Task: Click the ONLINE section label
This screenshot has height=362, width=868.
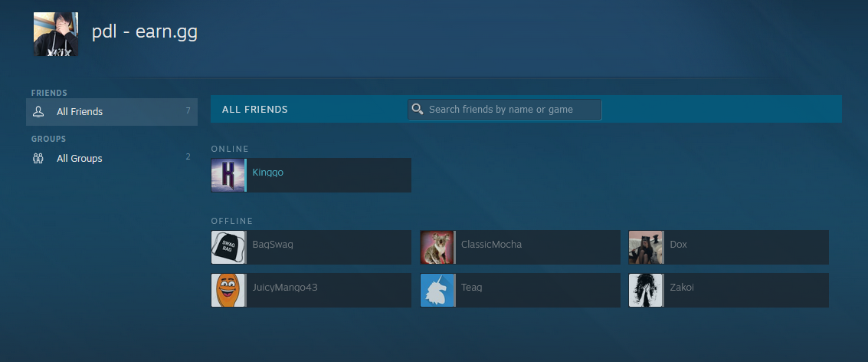Action: 230,149
